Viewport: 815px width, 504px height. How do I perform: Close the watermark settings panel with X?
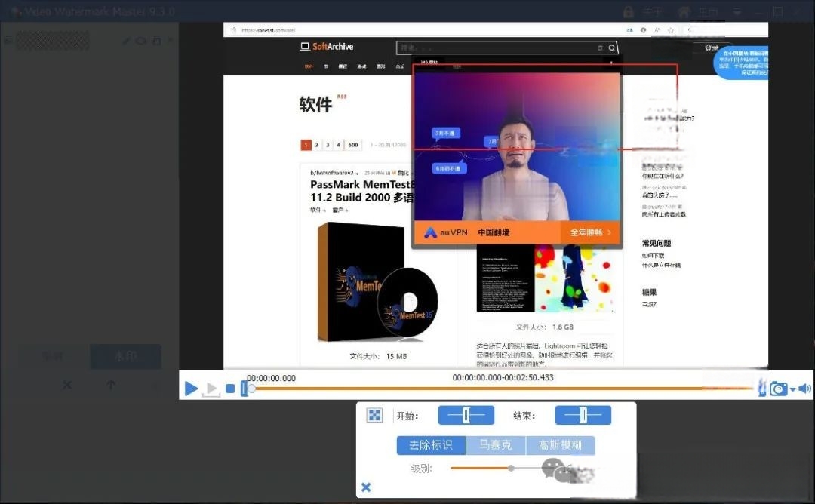coord(366,487)
